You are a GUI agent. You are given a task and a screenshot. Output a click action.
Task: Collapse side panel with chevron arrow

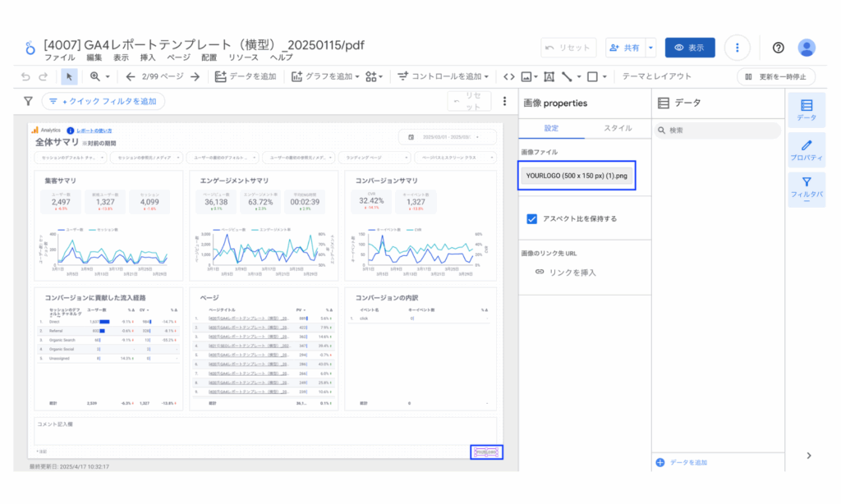809,456
